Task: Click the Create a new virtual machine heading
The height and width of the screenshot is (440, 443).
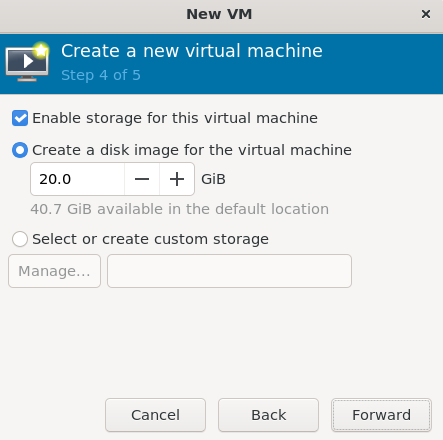Action: 192,51
